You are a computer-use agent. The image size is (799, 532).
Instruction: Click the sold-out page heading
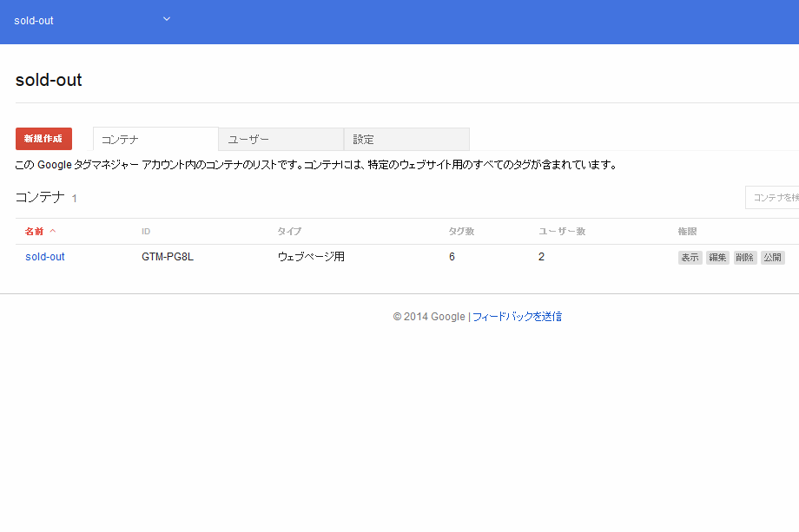tap(49, 81)
